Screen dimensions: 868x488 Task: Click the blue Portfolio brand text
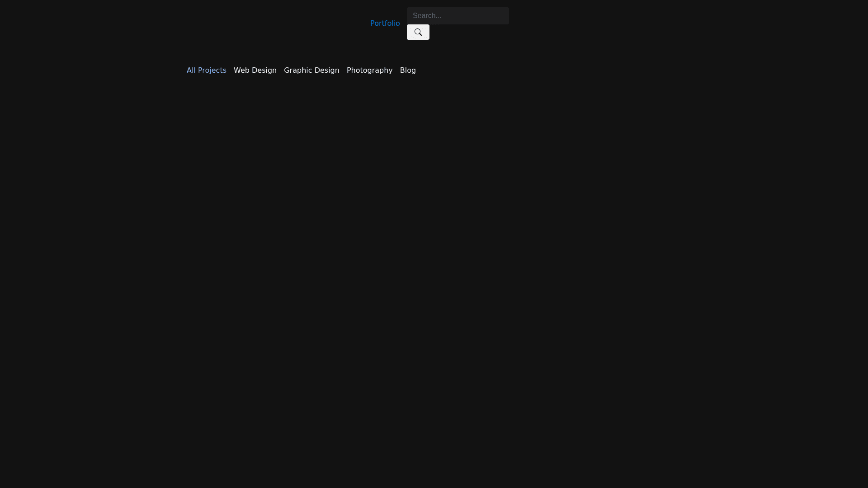[x=385, y=23]
